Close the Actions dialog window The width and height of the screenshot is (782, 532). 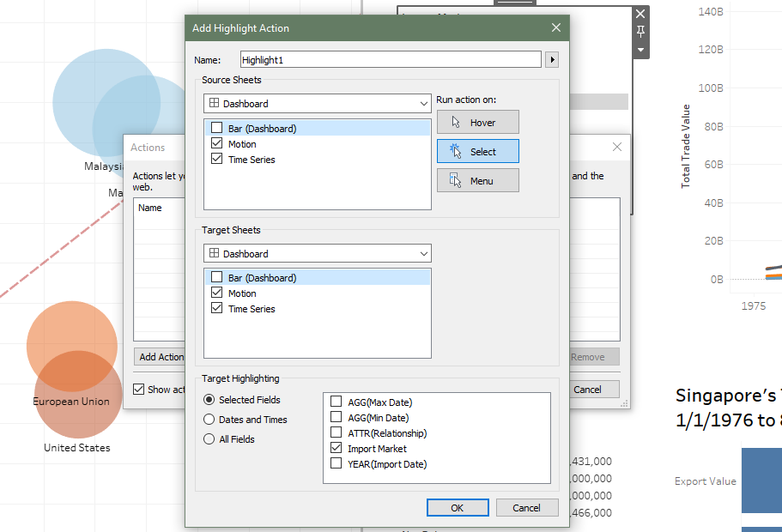point(616,148)
